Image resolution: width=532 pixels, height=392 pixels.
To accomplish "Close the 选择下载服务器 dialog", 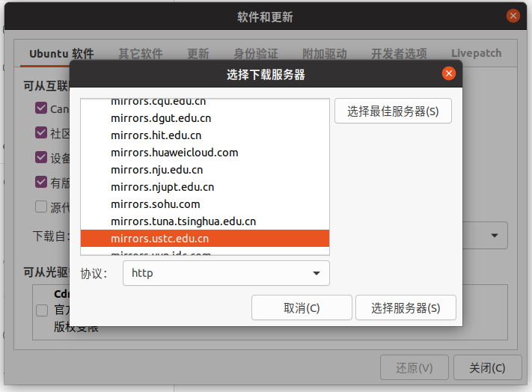I will (448, 73).
